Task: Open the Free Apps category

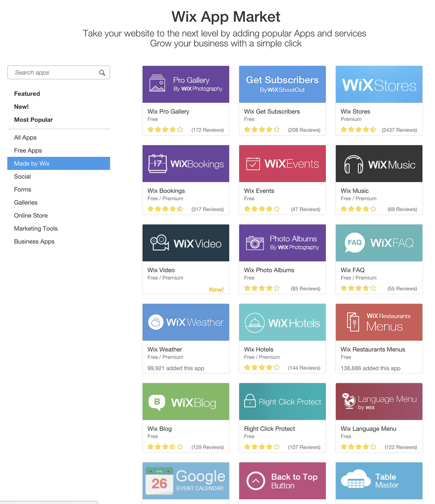Action: 28,151
